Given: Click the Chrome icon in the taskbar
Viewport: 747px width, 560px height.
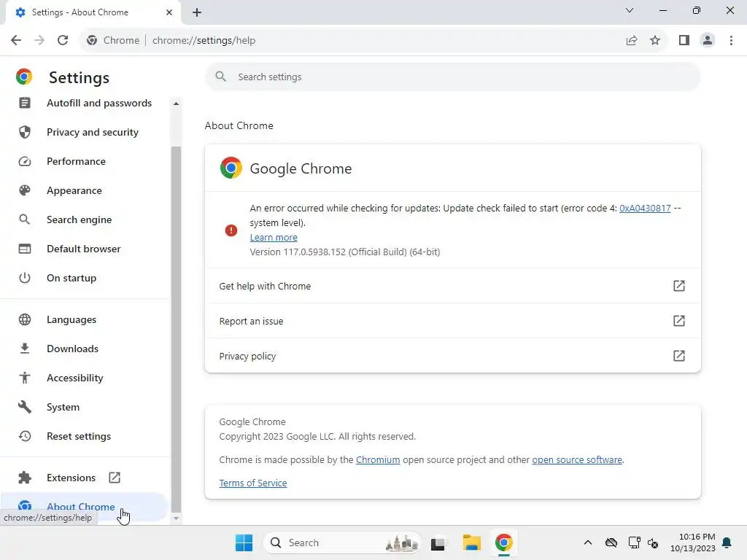Looking at the screenshot, I should point(503,542).
